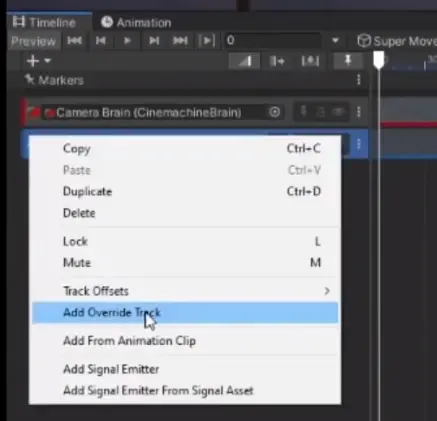Open the Markers row options menu

[x=359, y=80]
